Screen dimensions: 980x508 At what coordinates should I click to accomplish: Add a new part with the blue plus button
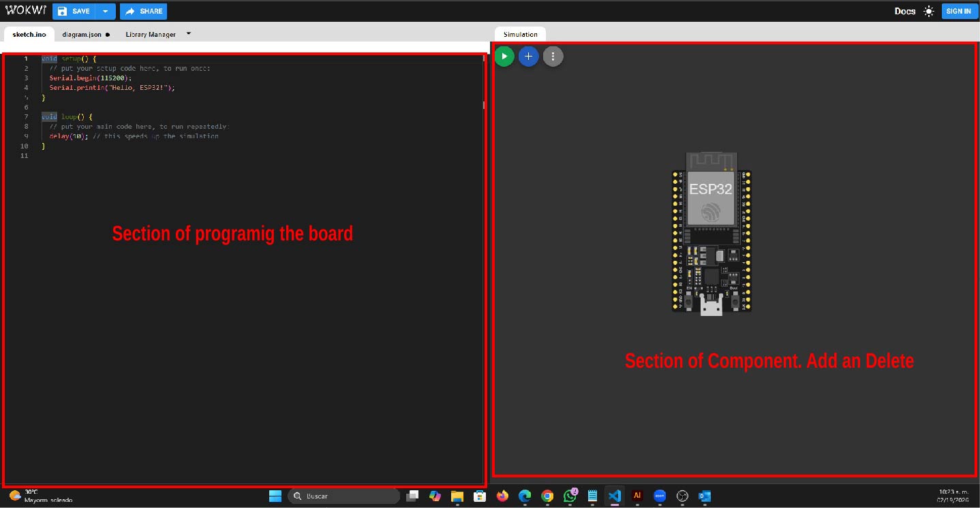click(x=528, y=57)
